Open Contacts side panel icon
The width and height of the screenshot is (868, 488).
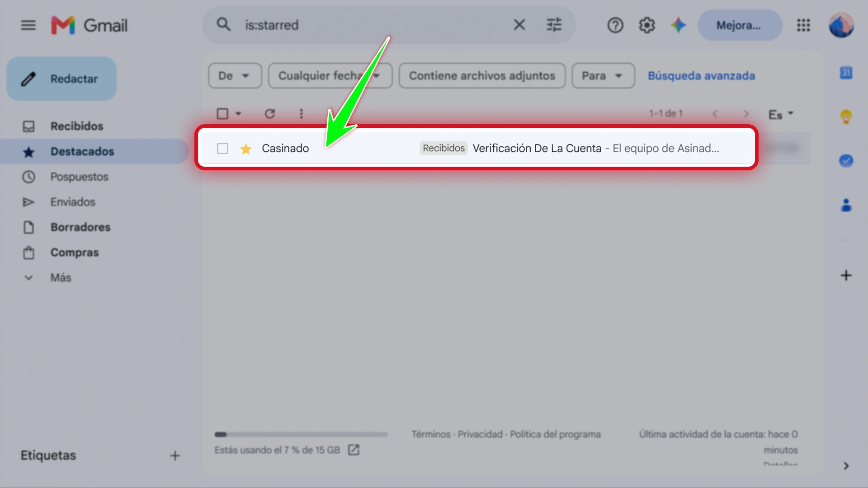[x=846, y=205]
